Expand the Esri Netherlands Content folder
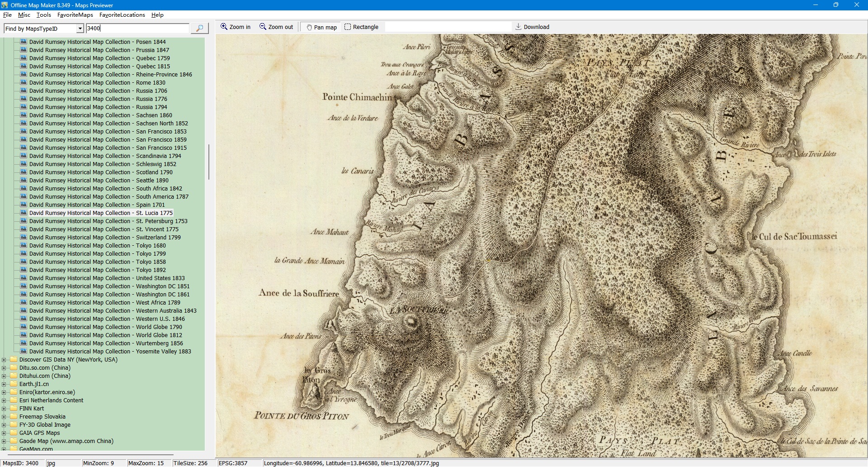Viewport: 868px width, 467px height. 4,400
